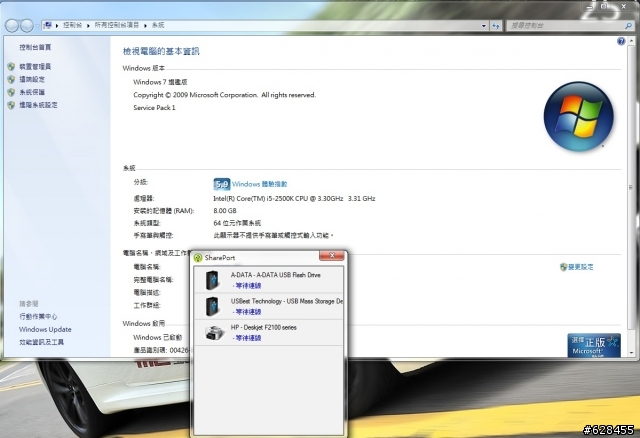This screenshot has width=640, height=438.
Task: Select HP Deskjet F2100 series printer
Action: coord(269,332)
